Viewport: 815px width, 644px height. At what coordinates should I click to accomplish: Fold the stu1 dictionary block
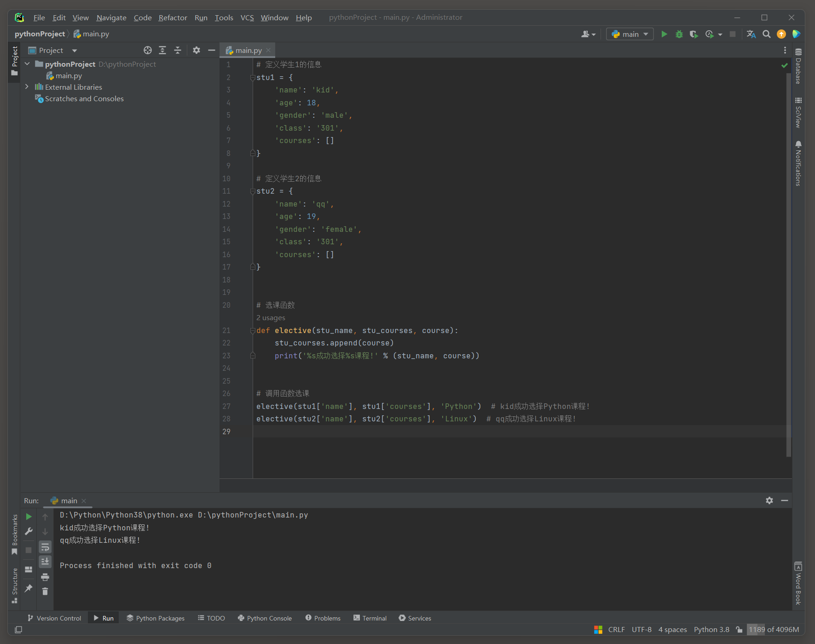253,77
